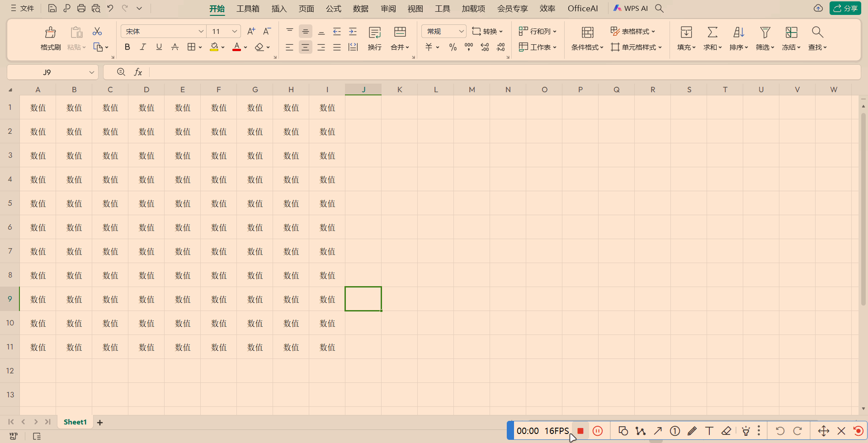Viewport: 868px width, 443px height.
Task: Click the Cut scissors icon
Action: 97,32
